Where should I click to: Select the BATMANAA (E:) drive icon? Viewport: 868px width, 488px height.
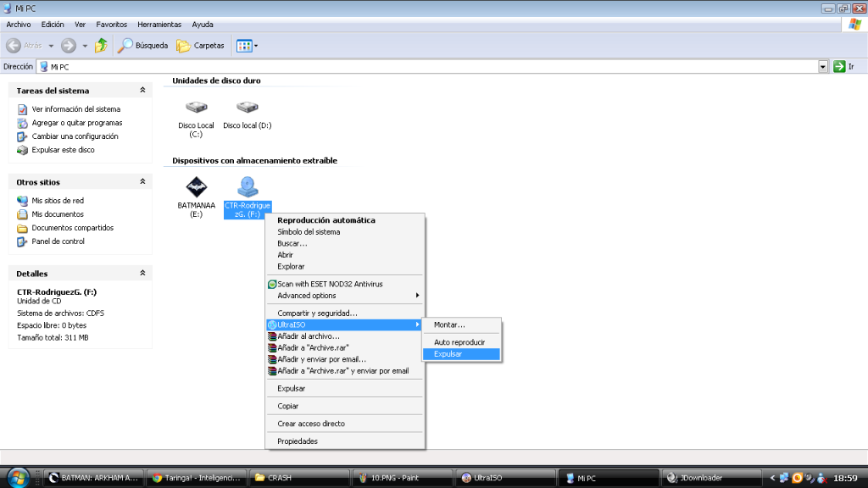tap(196, 187)
